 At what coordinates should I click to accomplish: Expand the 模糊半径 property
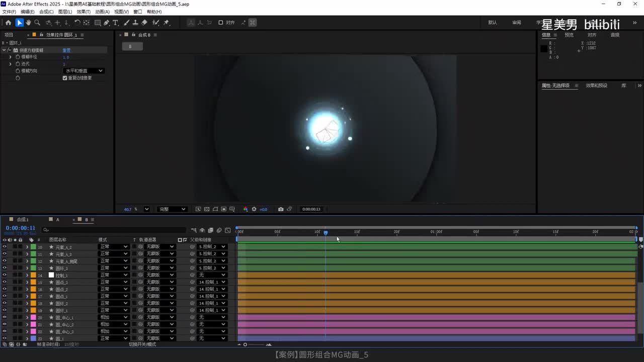[10, 57]
